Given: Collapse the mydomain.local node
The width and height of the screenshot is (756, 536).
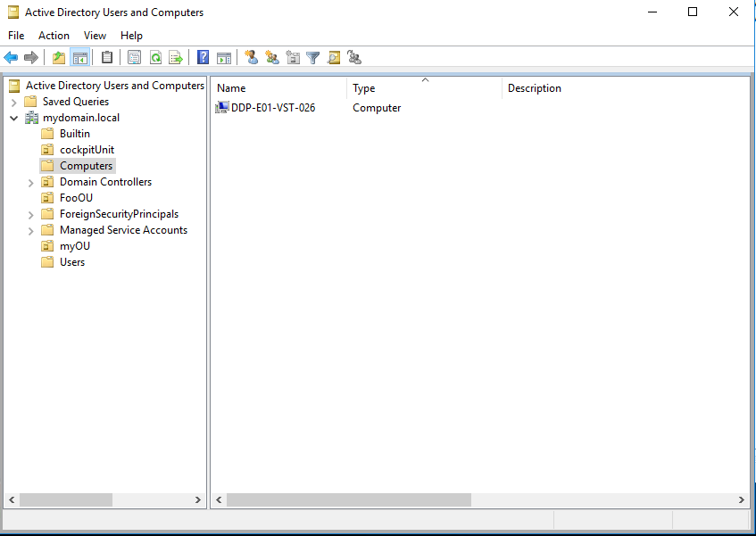Looking at the screenshot, I should click(14, 118).
